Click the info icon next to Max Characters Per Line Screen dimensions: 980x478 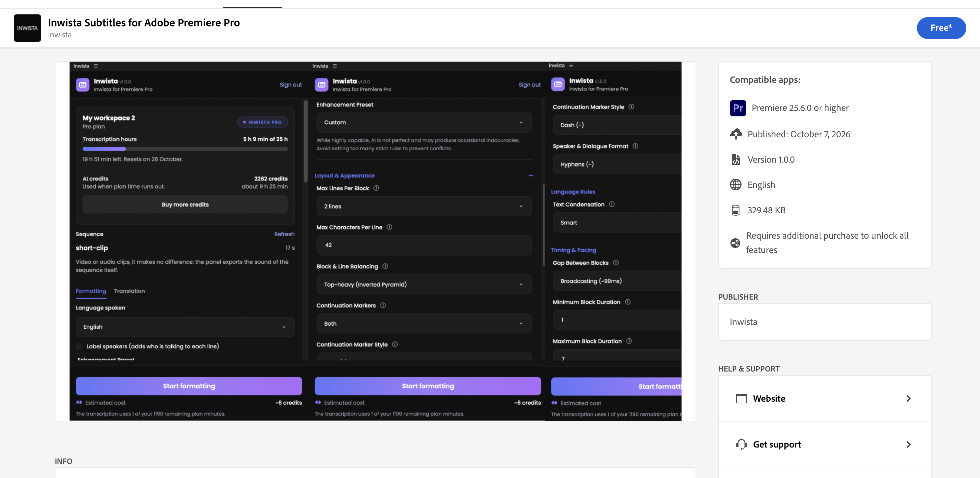[x=389, y=227]
